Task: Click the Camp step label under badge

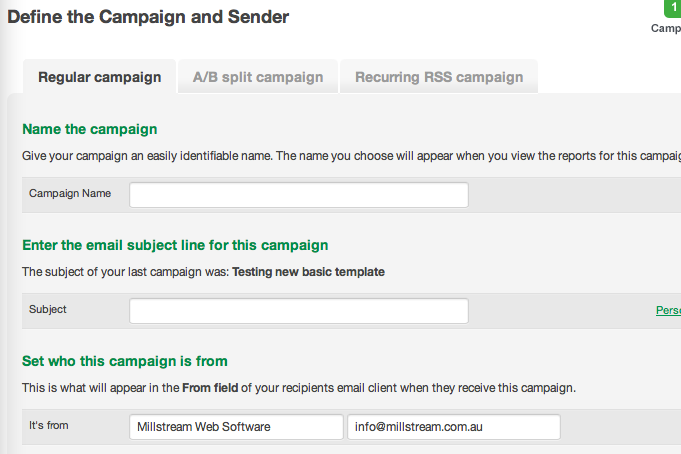Action: 666,28
